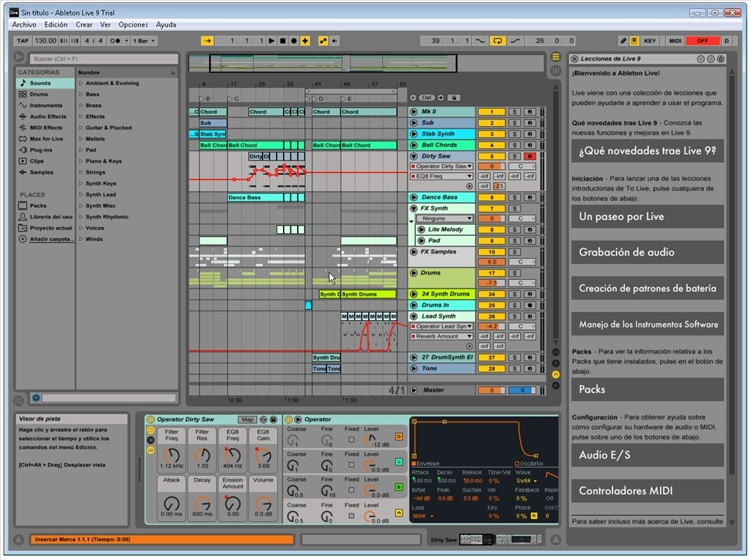The width and height of the screenshot is (751, 560).
Task: Click the Play button in transport
Action: point(271,41)
